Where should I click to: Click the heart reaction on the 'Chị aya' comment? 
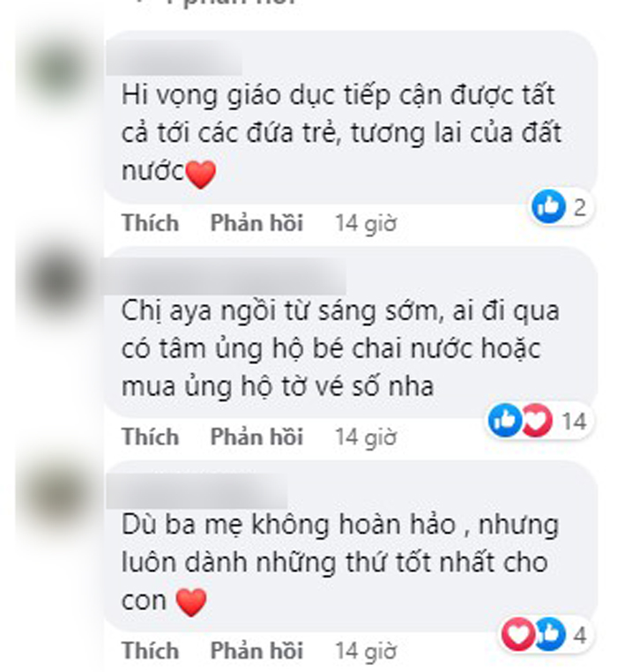(538, 420)
